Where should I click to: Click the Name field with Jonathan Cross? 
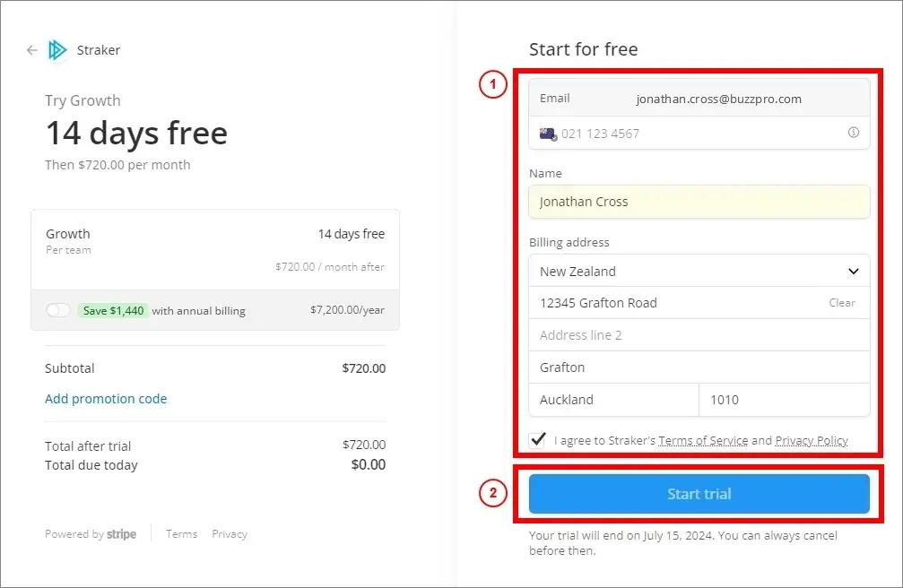click(x=699, y=202)
